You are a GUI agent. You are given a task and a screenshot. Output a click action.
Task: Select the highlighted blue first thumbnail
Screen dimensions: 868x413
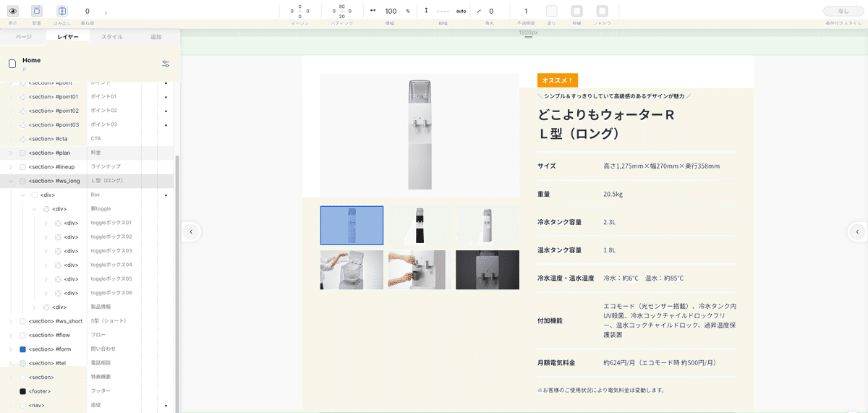tap(352, 225)
